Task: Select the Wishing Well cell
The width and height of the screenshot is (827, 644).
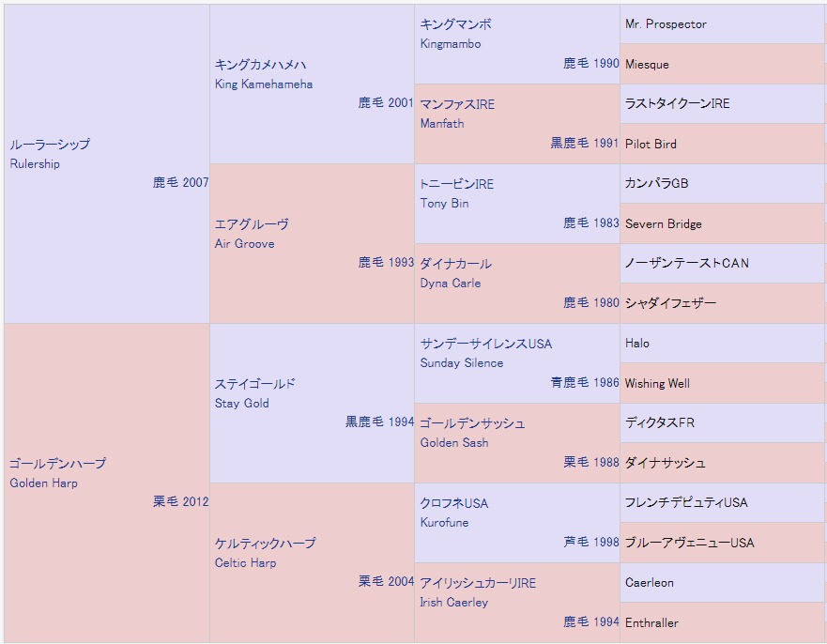Action: point(657,384)
